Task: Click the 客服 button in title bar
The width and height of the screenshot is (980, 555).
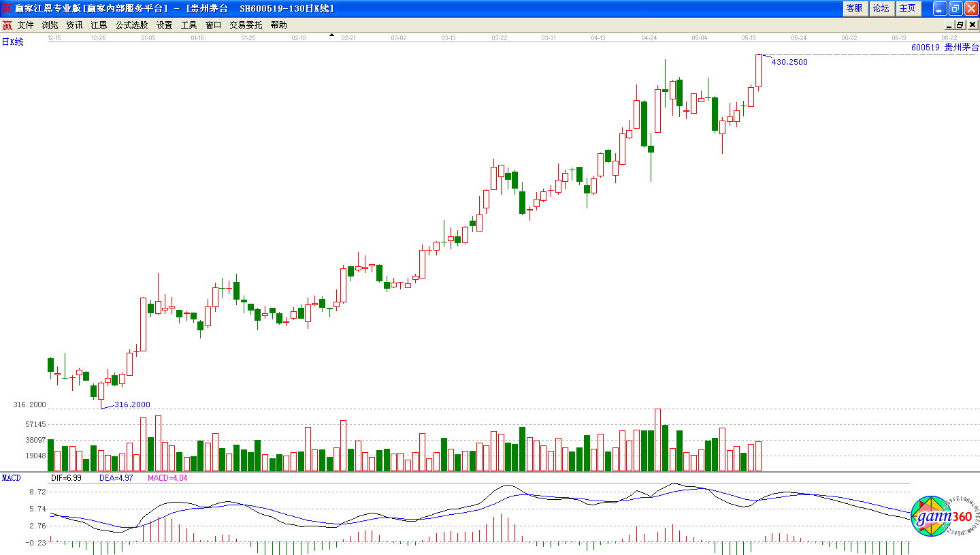Action: 854,8
